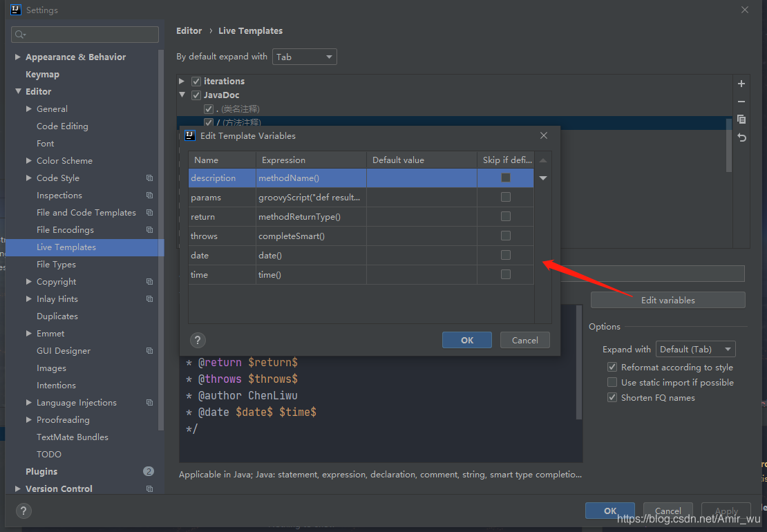Restore deleted default templates

coord(741,137)
